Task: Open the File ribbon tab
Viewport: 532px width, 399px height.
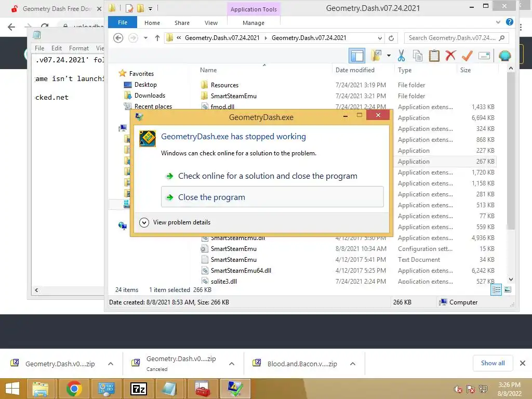Action: pos(123,22)
